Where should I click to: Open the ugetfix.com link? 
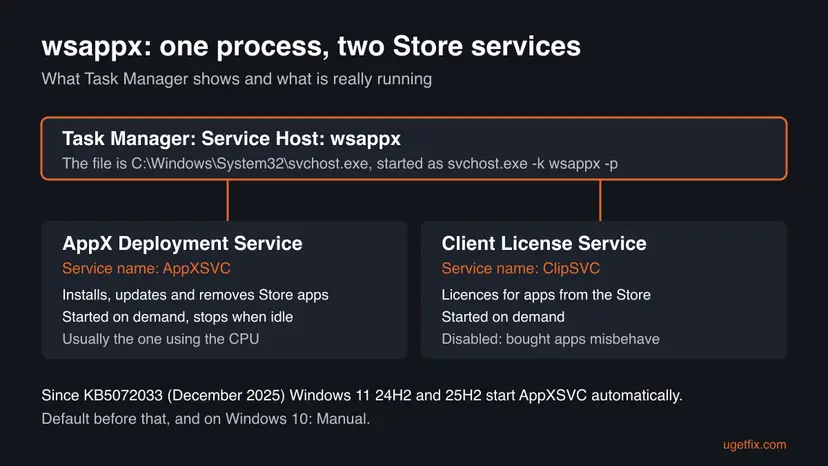tap(755, 445)
